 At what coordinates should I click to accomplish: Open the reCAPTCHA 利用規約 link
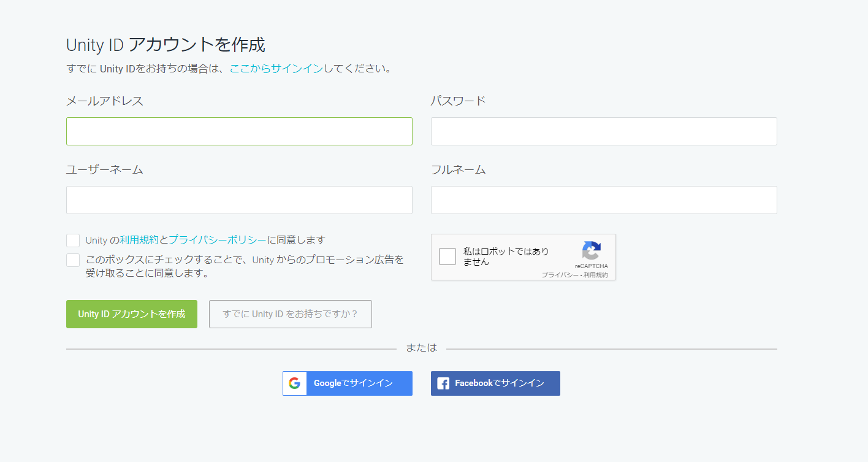coord(596,275)
